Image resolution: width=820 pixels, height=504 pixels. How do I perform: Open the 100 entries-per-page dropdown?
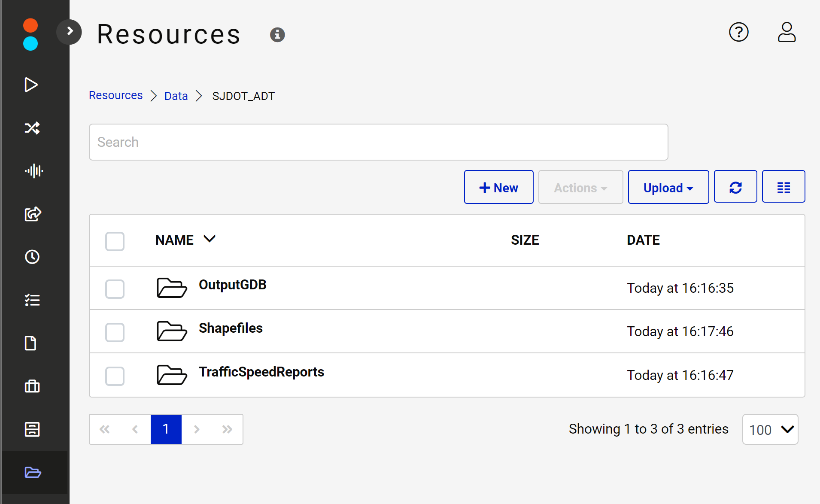pos(770,429)
